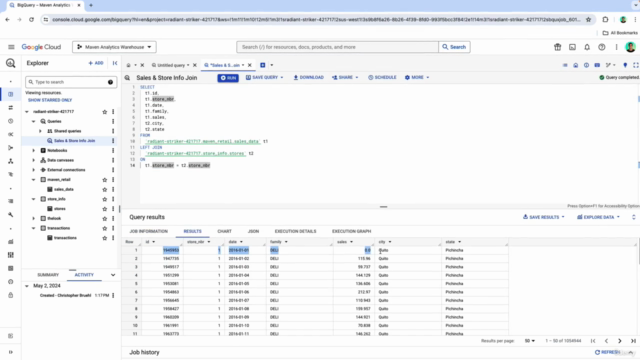Viewport: 640px width, 360px height.
Task: Close the Sales & S...oin query tab
Action: (250, 65)
